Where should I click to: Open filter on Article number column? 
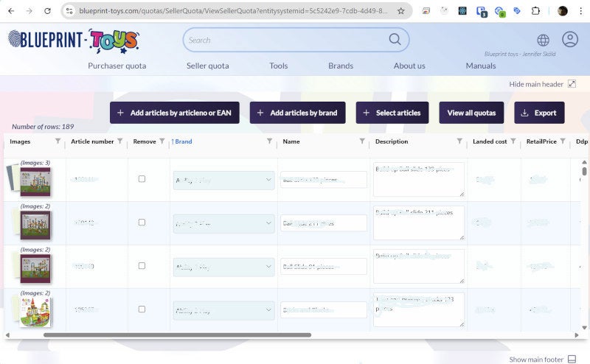pyautogui.click(x=119, y=141)
